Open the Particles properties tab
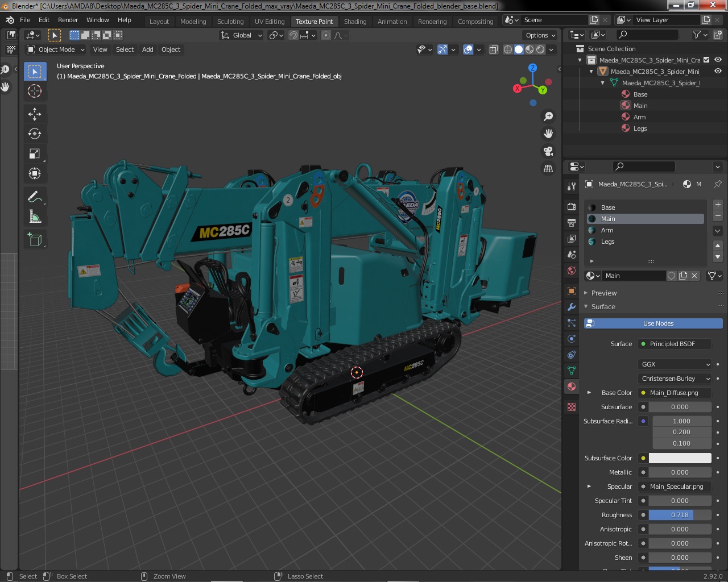 [x=572, y=323]
